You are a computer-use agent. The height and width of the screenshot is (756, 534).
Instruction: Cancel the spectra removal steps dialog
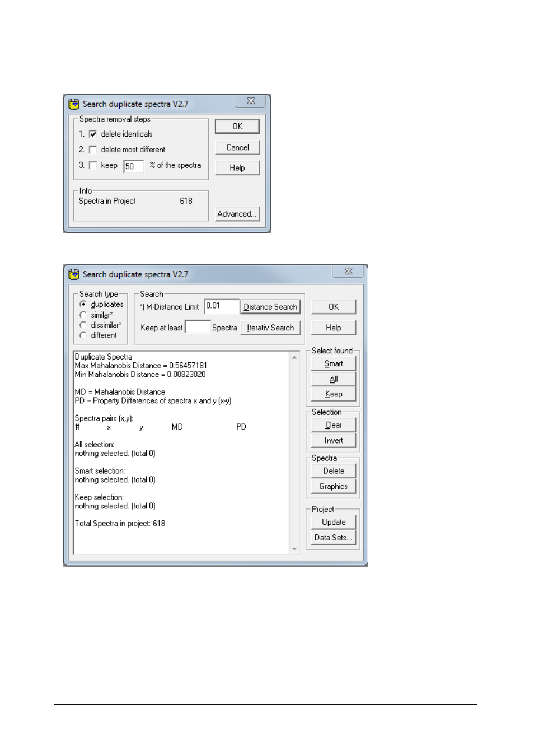click(x=237, y=147)
